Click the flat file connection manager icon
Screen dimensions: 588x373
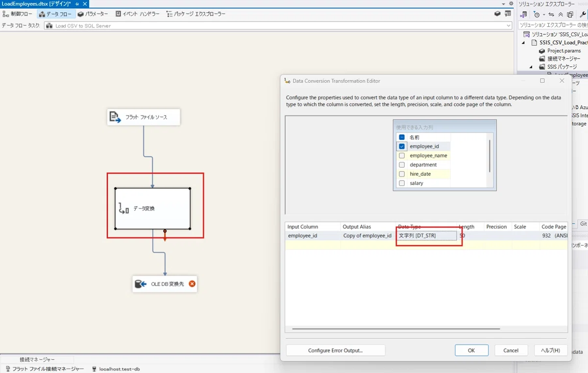pos(8,369)
